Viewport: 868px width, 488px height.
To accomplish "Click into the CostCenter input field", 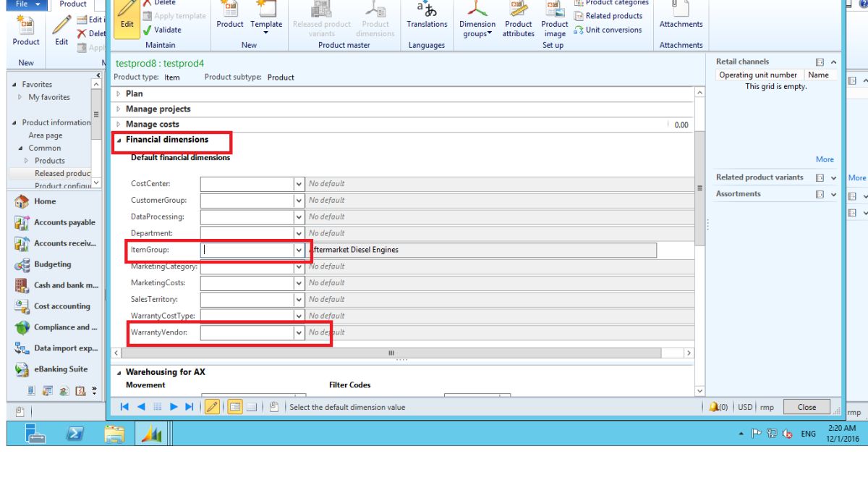I will tap(247, 184).
